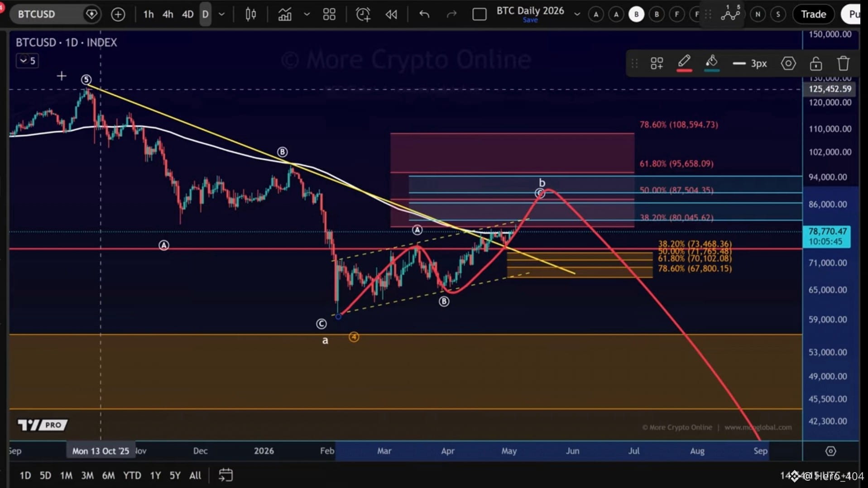The width and height of the screenshot is (868, 488).
Task: Set chart range to 5Y
Action: (x=175, y=475)
